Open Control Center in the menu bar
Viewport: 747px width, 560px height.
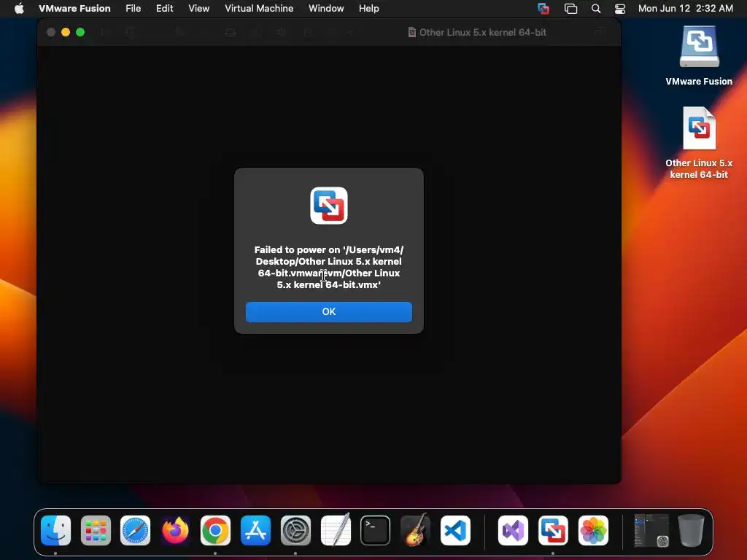[x=620, y=9]
